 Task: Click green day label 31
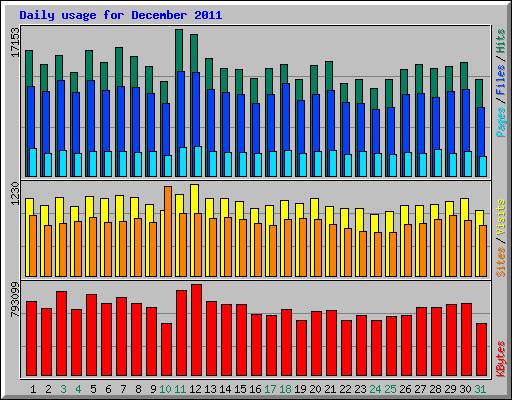(x=480, y=389)
